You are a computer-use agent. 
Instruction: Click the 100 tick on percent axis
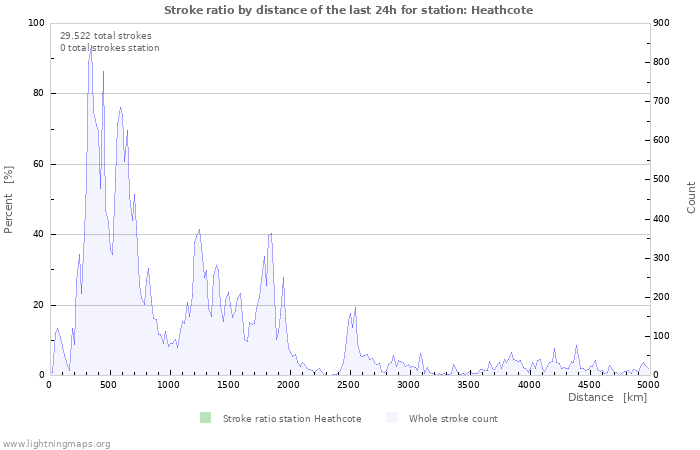point(35,23)
